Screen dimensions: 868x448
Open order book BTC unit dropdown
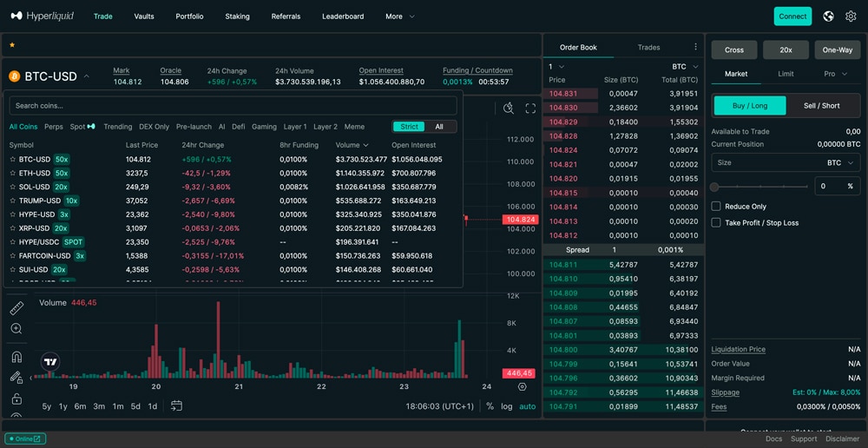click(x=686, y=67)
